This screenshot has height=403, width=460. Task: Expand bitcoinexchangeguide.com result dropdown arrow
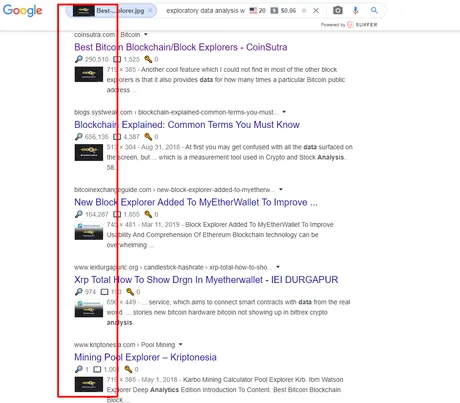pos(281,189)
